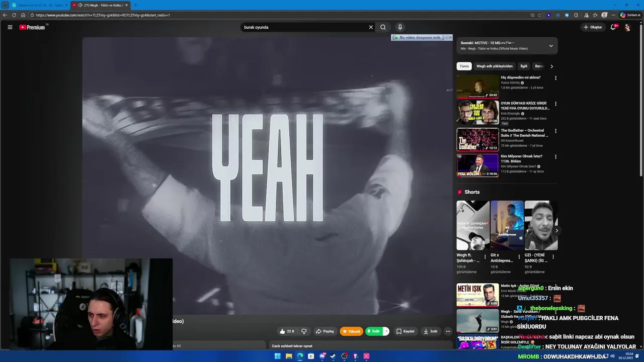Screen dimensions: 644x362
Task: Click the Sohbet et Copilot button
Action: tap(630, 15)
